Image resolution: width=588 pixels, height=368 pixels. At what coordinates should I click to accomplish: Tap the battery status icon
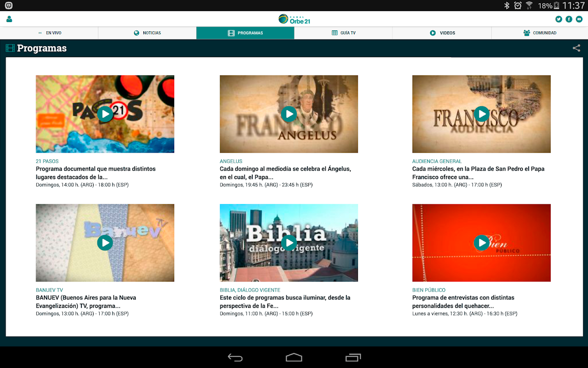tap(557, 6)
